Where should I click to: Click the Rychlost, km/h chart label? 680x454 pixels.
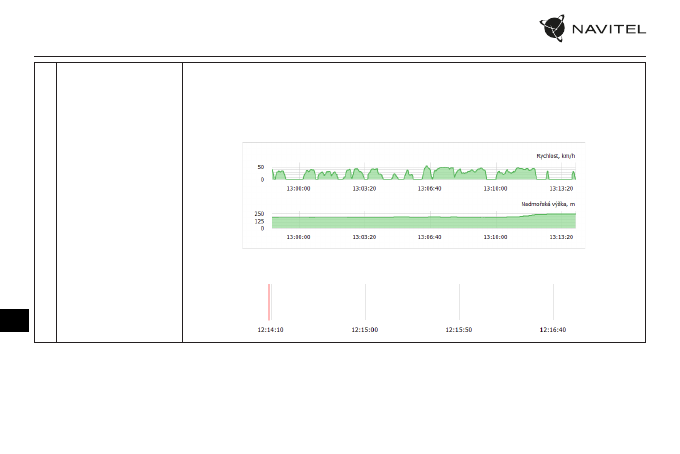click(x=556, y=155)
